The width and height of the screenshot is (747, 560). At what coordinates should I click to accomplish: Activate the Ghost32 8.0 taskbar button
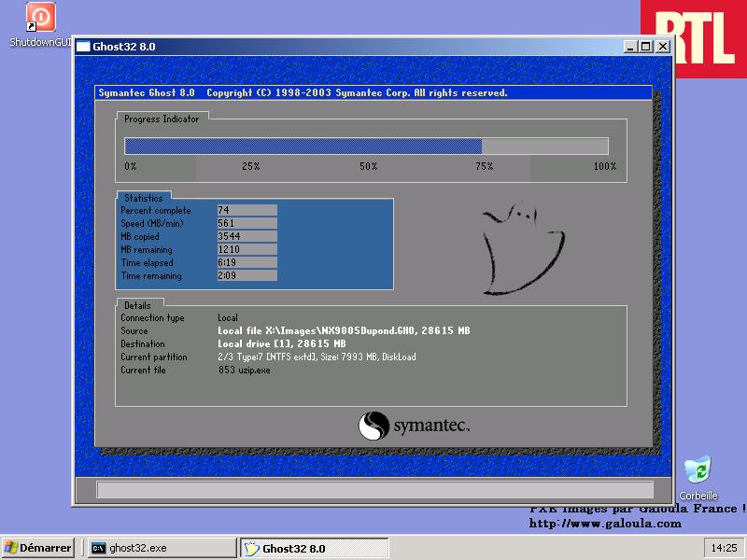(x=314, y=548)
